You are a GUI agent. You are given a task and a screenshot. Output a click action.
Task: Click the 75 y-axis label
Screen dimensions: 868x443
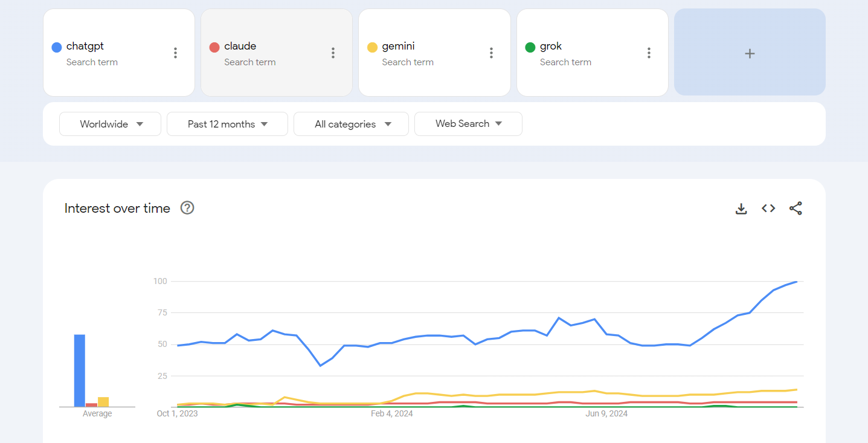(162, 312)
